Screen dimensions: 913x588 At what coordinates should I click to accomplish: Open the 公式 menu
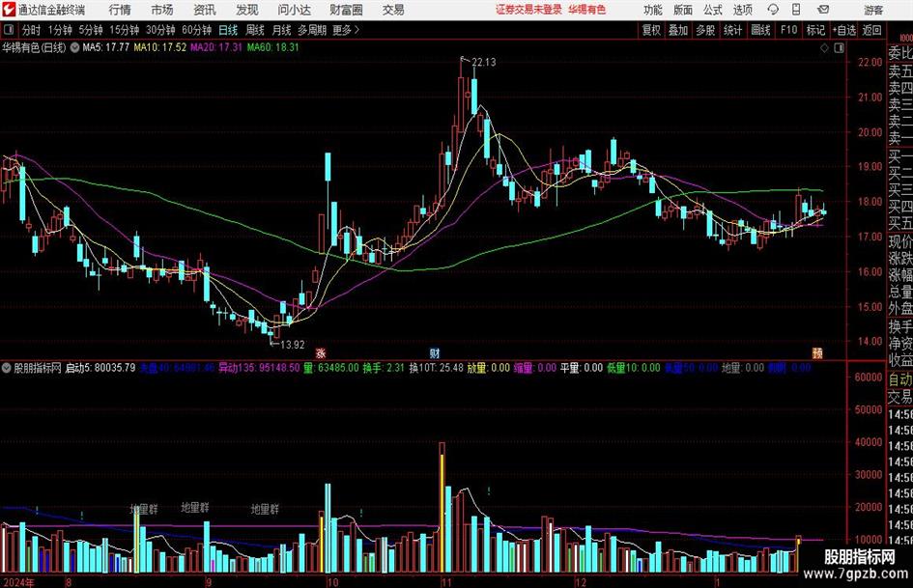click(713, 10)
